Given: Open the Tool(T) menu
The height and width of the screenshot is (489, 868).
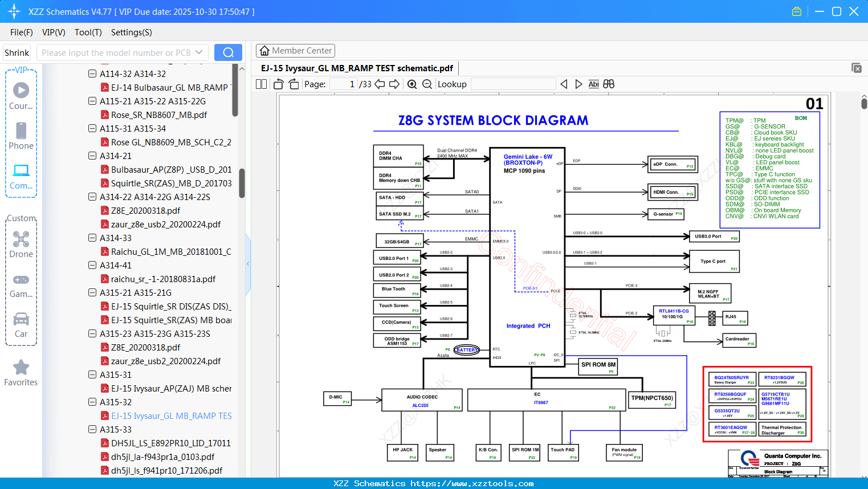Looking at the screenshot, I should (88, 32).
